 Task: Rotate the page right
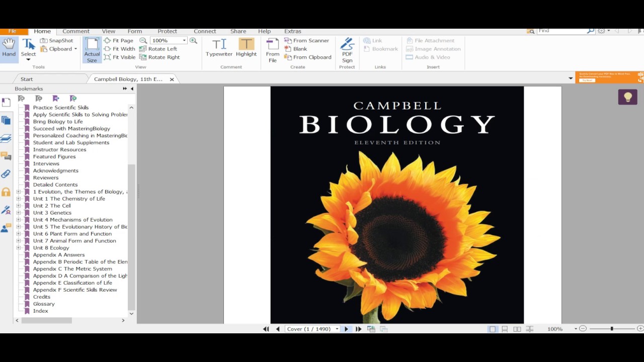pyautogui.click(x=159, y=57)
